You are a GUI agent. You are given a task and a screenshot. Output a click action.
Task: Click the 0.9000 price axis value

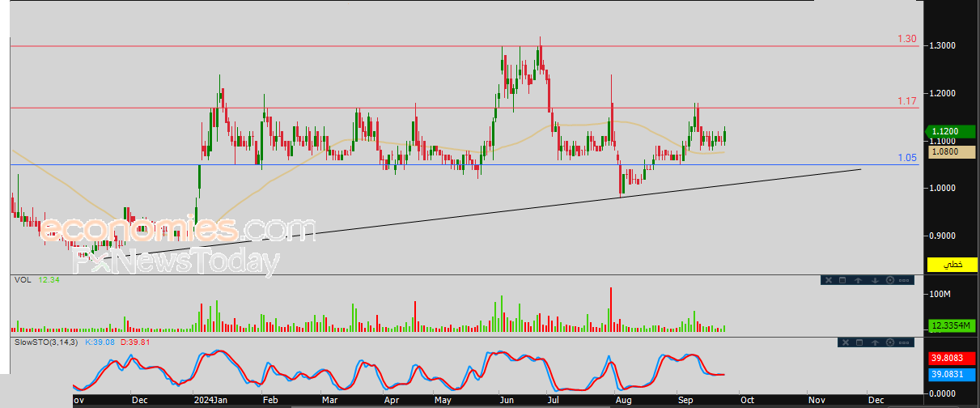944,236
